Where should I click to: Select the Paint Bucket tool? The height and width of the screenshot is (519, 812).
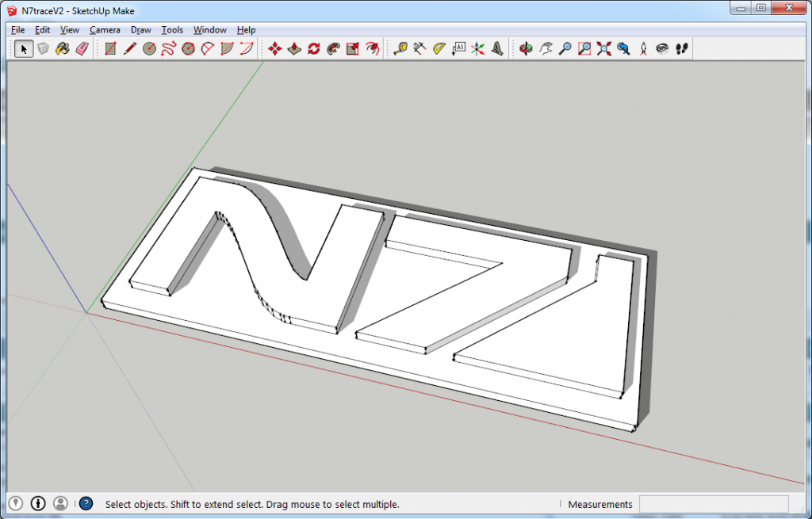tap(63, 49)
